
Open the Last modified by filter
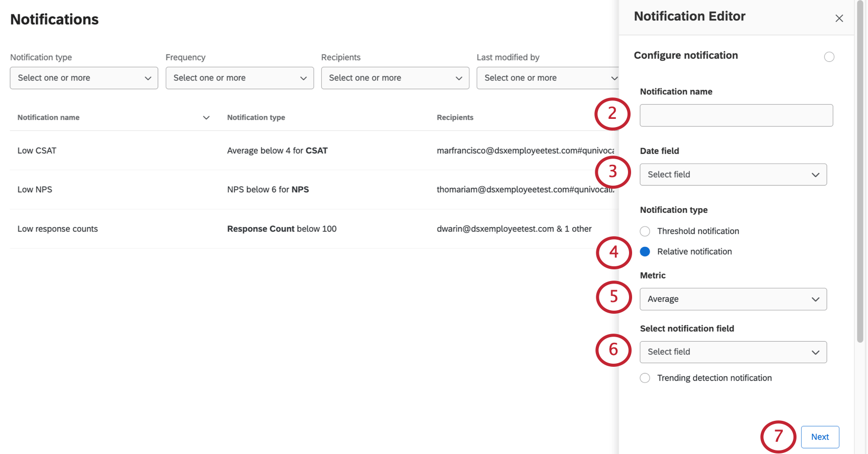coord(547,78)
